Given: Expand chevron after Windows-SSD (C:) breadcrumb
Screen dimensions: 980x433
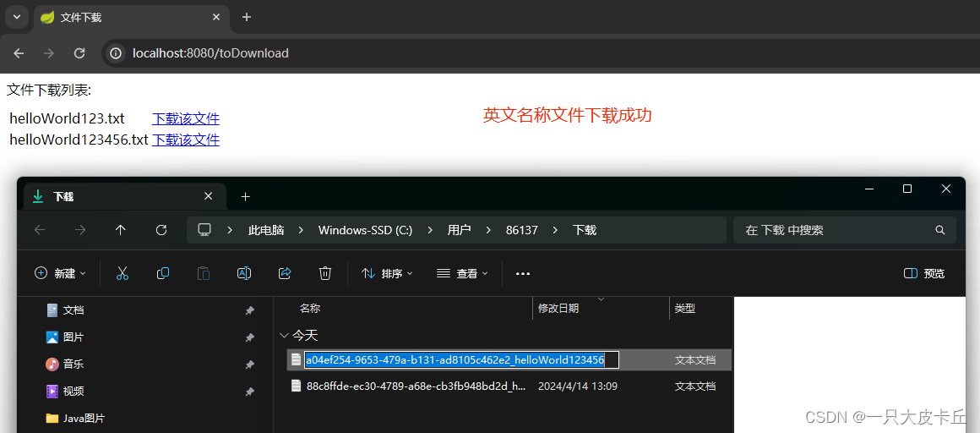Looking at the screenshot, I should (429, 230).
